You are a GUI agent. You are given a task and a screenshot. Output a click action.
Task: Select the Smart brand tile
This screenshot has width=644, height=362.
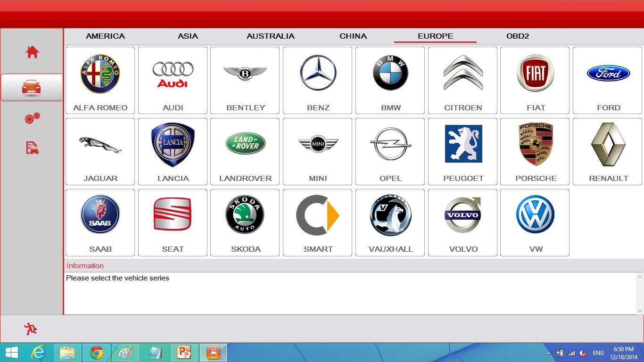pos(318,222)
